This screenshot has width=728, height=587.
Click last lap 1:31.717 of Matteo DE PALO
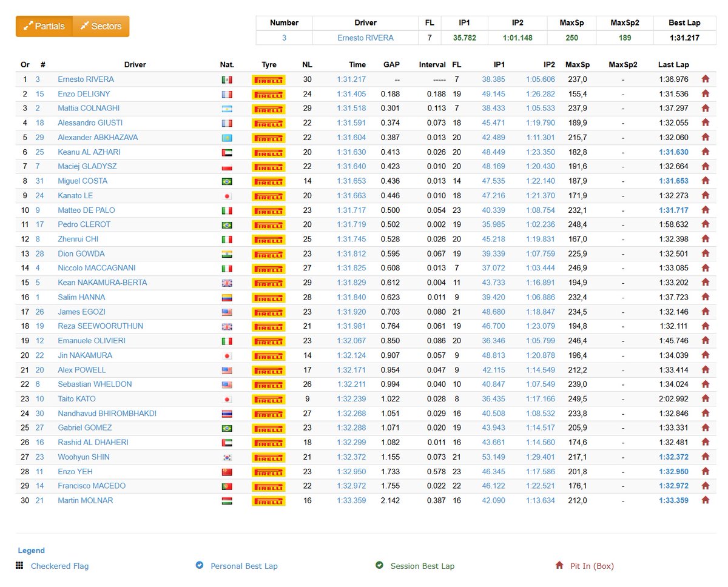(673, 210)
